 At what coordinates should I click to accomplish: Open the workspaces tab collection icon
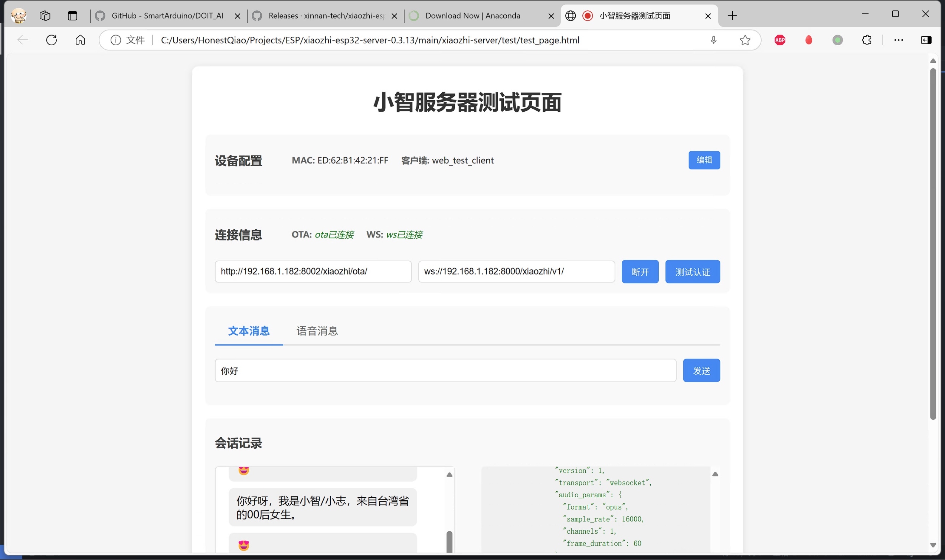(x=45, y=16)
